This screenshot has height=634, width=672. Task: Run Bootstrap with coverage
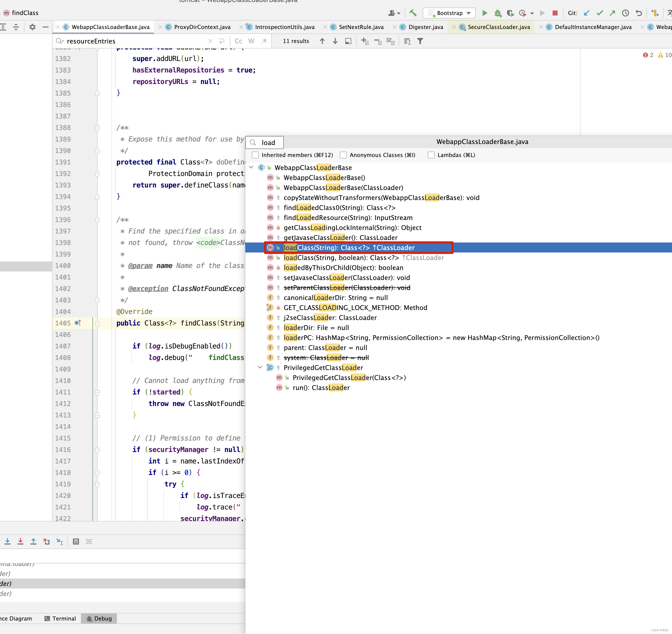[x=510, y=13]
